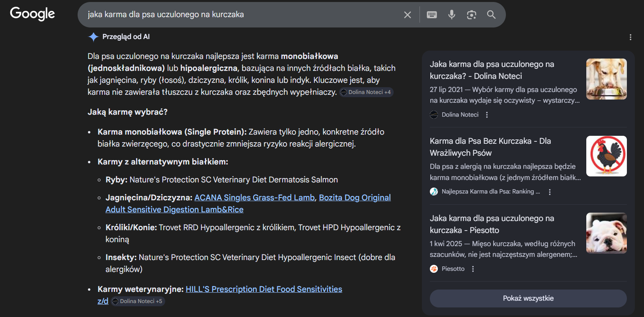Viewport: 644px width, 317px height.
Task: Open the dog eating from bowl thumbnail
Action: 607,79
